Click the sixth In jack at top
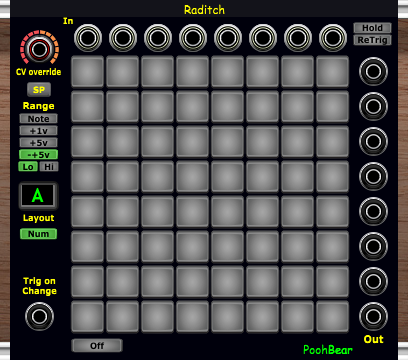 click(x=263, y=38)
